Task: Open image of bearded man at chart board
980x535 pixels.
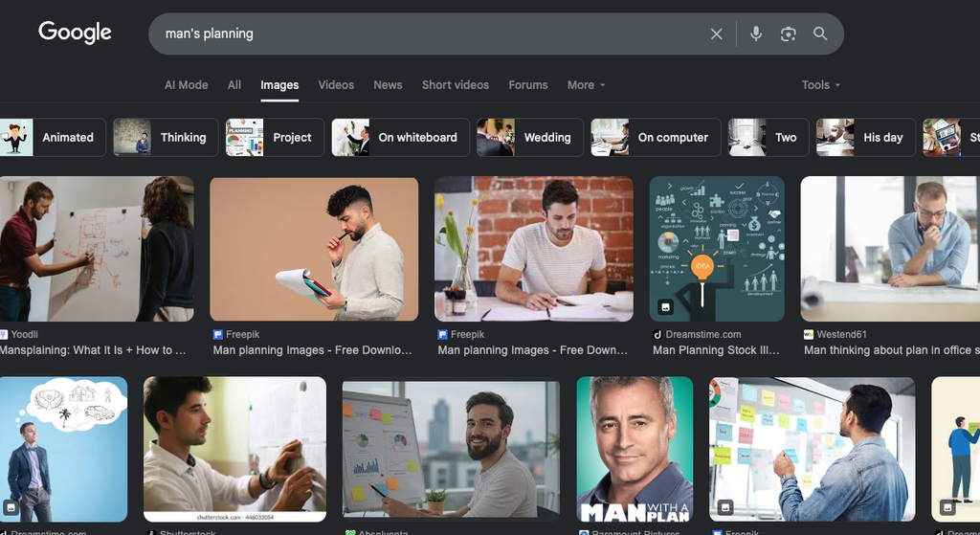Action: pyautogui.click(x=451, y=449)
